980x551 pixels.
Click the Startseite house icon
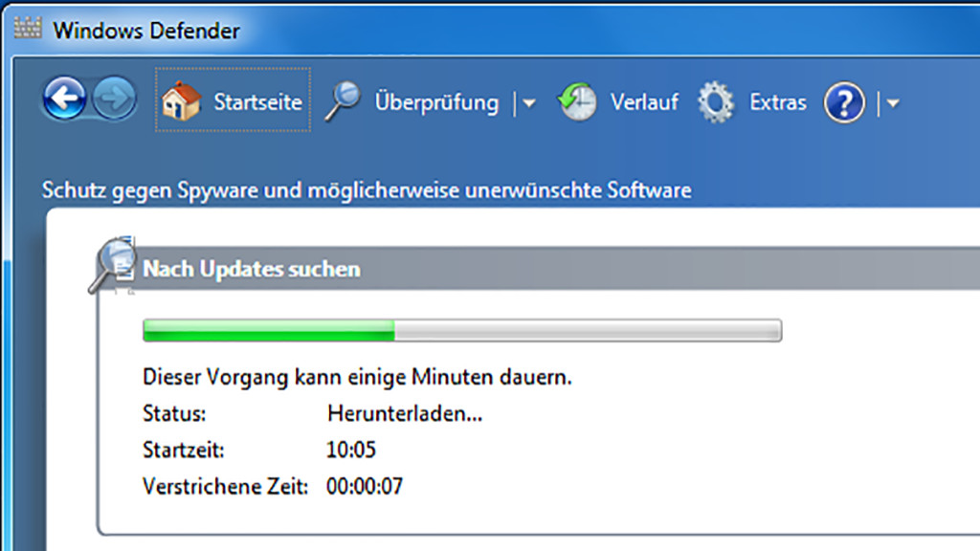coord(181,100)
